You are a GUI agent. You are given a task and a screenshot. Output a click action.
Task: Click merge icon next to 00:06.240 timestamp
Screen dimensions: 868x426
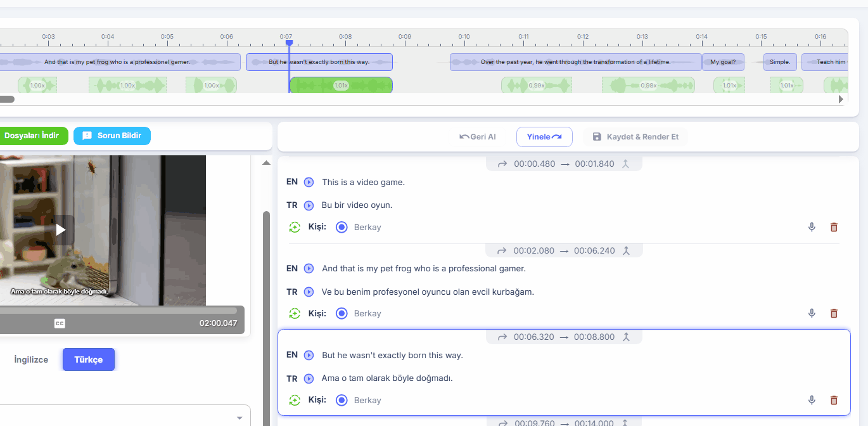pos(626,250)
